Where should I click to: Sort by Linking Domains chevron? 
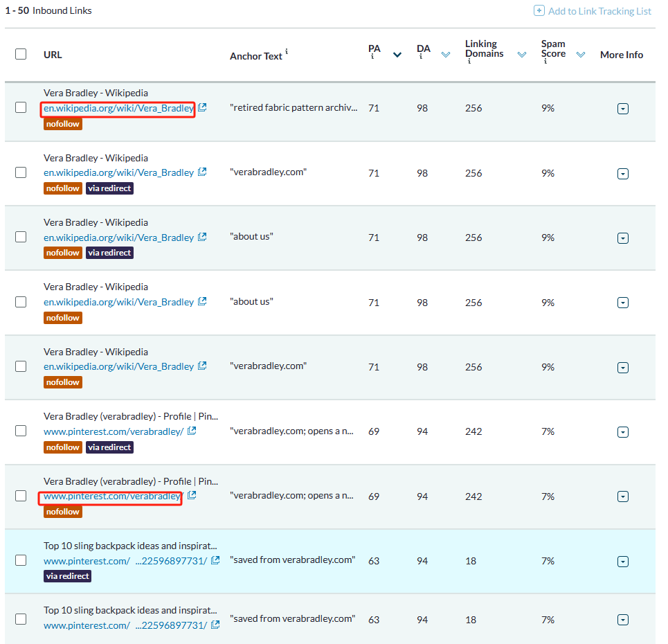tap(522, 55)
